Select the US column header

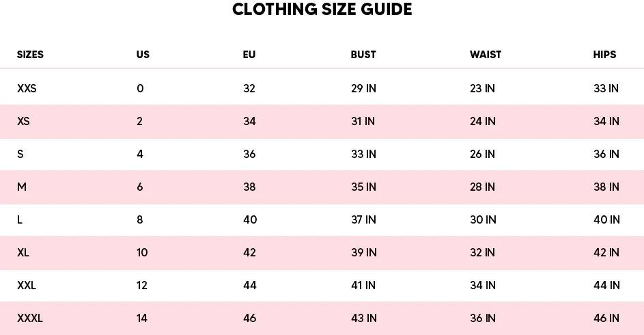tap(143, 55)
